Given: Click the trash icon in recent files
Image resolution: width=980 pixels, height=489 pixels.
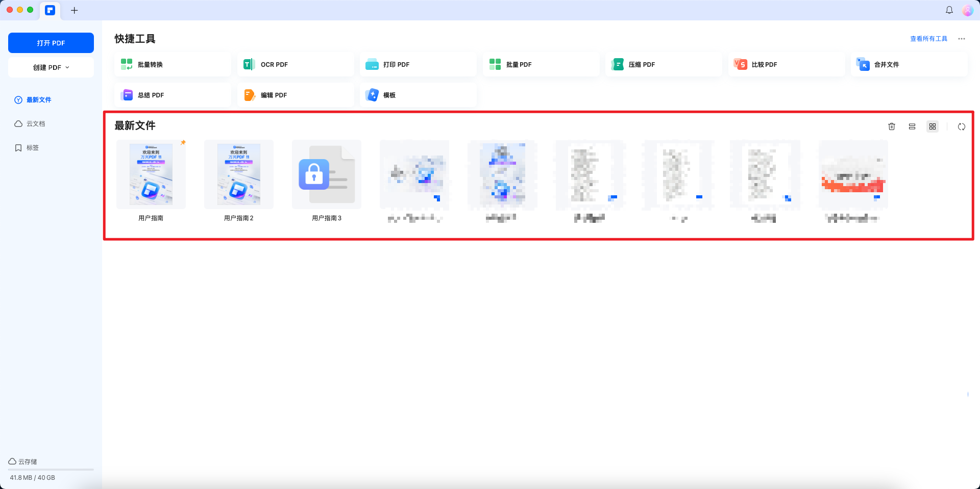Looking at the screenshot, I should (x=891, y=126).
